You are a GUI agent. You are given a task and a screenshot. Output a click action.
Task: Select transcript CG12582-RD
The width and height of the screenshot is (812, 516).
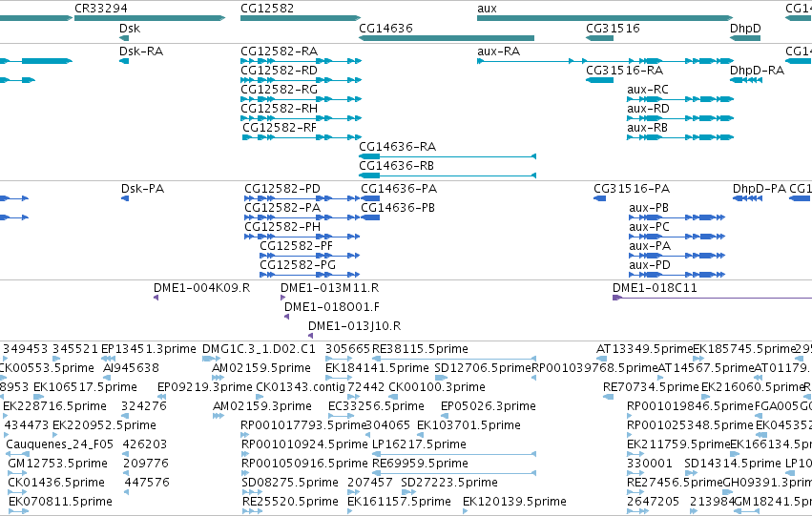(x=280, y=71)
